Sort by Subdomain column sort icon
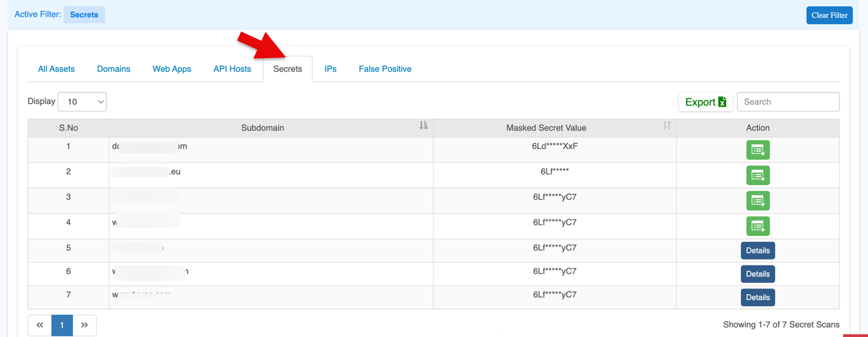This screenshot has width=868, height=337. (423, 125)
